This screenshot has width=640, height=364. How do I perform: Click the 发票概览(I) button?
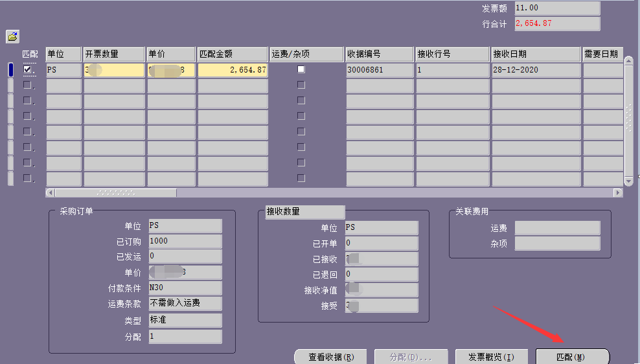[491, 357]
